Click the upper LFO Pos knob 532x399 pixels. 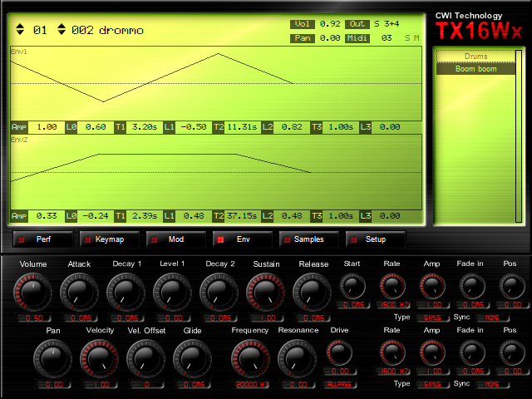(512, 287)
